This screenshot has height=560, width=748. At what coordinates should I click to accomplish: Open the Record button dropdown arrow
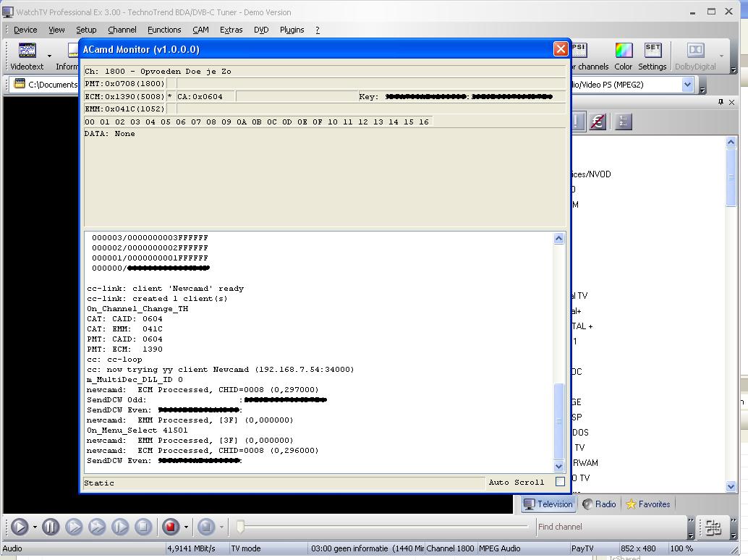(x=186, y=527)
